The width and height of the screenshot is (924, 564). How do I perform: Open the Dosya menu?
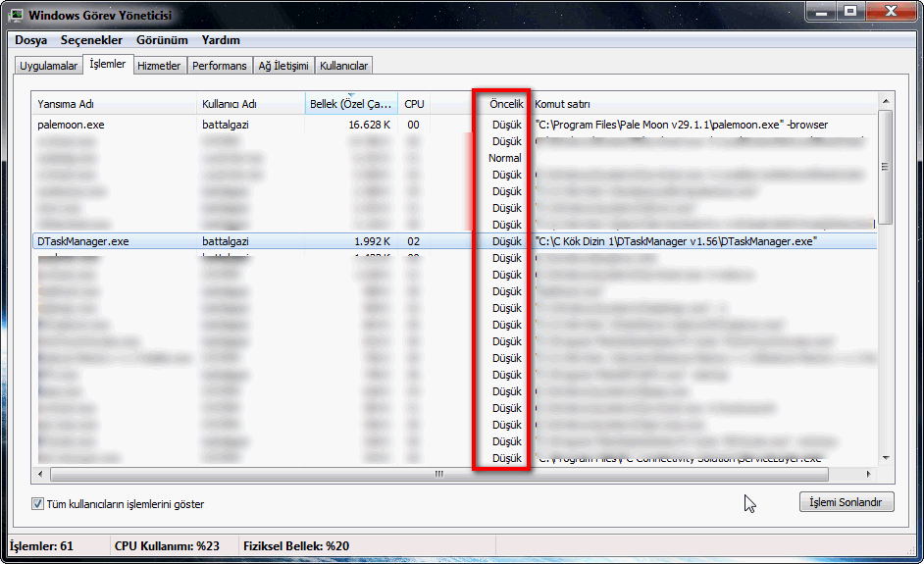click(x=30, y=40)
